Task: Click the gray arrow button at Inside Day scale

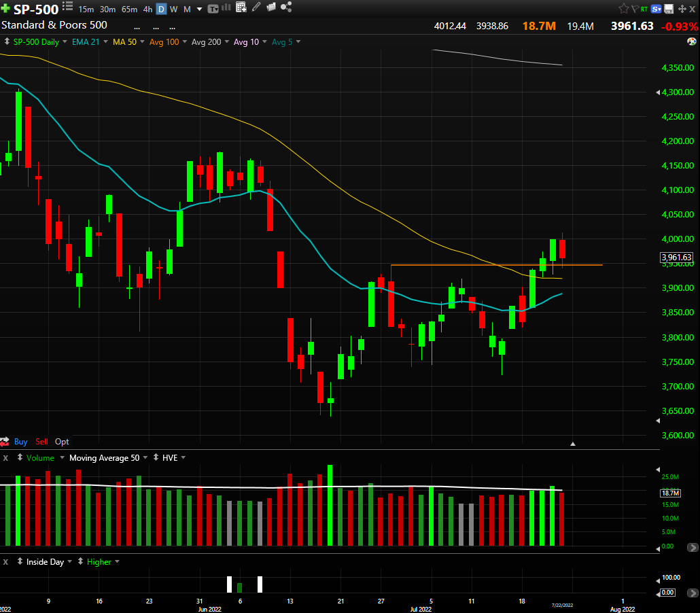Action: point(693,593)
